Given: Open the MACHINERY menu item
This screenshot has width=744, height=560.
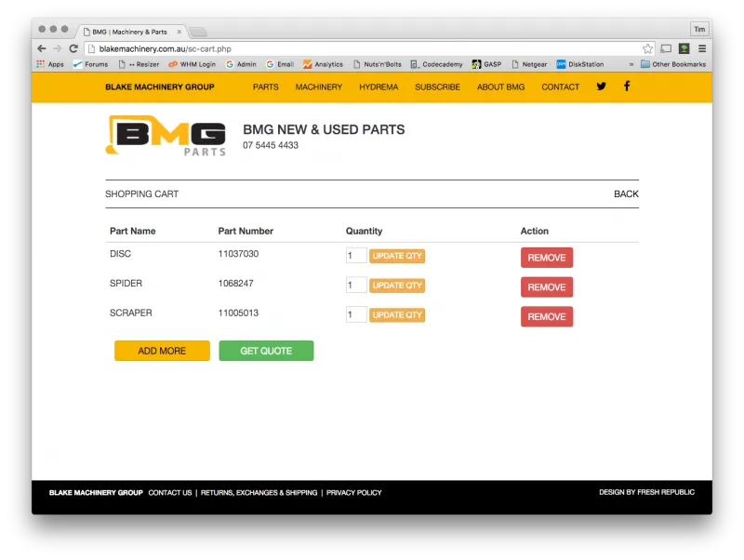Looking at the screenshot, I should point(319,87).
